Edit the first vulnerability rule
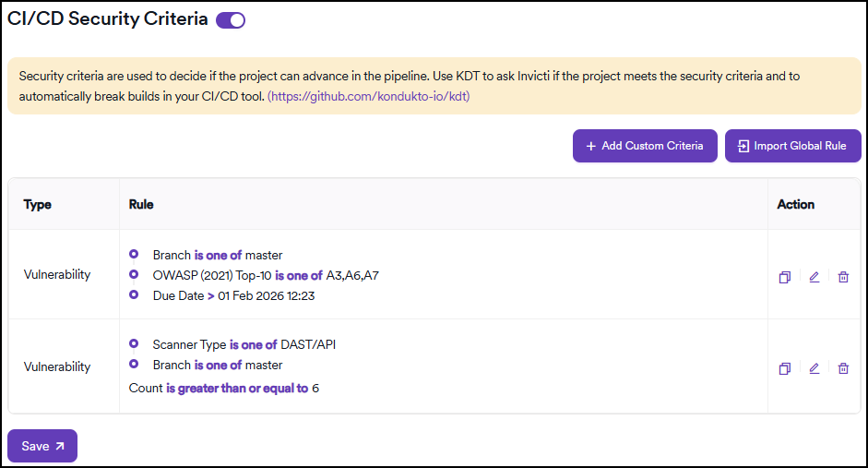868x468 pixels. 814,277
